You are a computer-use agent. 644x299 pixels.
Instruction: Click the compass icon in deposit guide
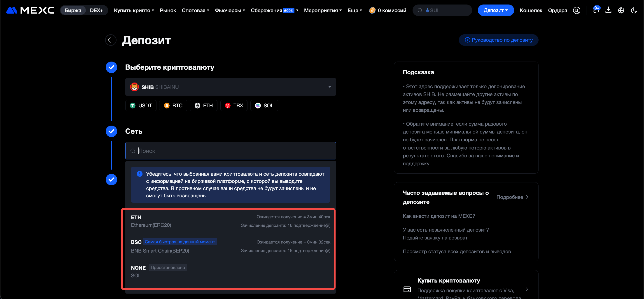click(x=467, y=40)
